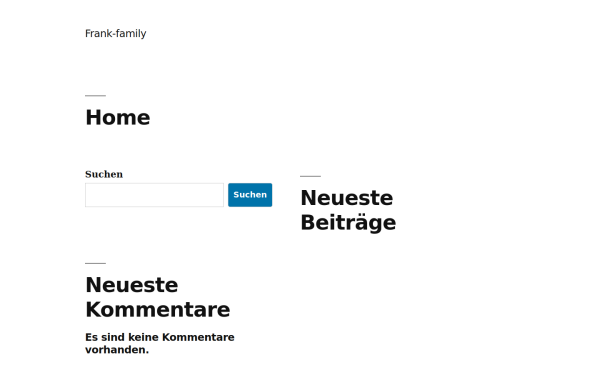Click the word Kommentare in the large heading
600x375 pixels.
(x=158, y=310)
